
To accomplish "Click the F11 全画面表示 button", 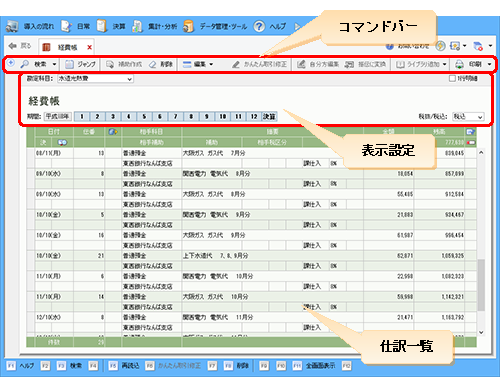I will (314, 366).
